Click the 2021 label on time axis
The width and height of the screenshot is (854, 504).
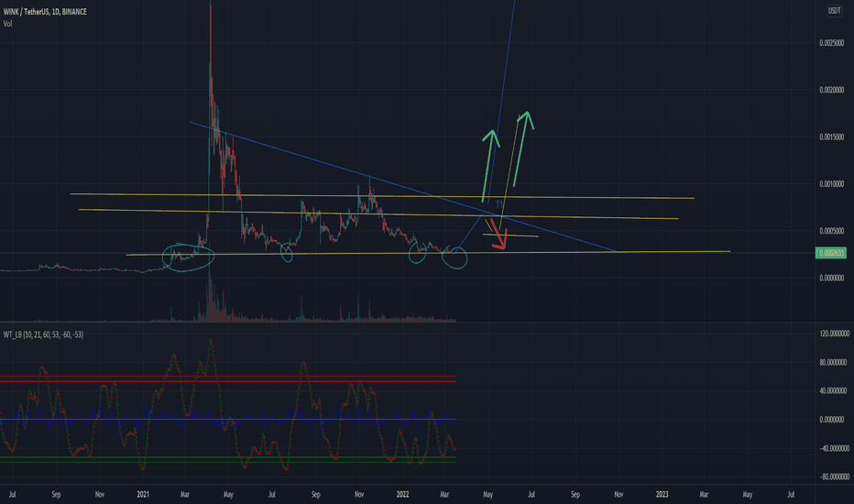(x=143, y=495)
